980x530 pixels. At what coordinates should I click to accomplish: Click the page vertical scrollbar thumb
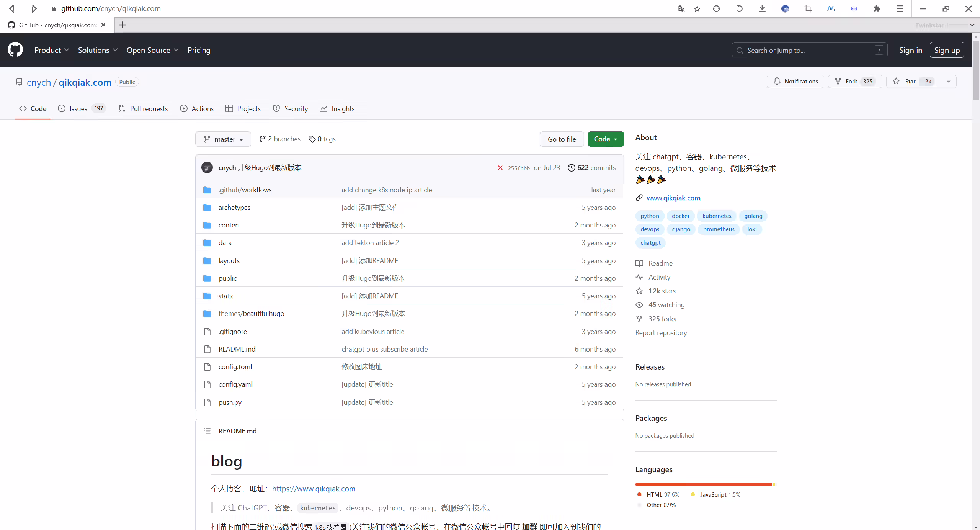pyautogui.click(x=976, y=70)
